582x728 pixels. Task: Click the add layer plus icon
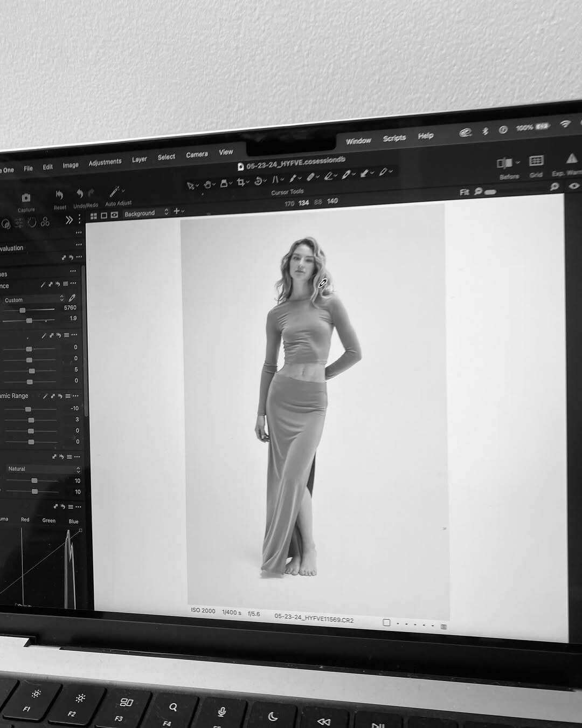click(176, 211)
